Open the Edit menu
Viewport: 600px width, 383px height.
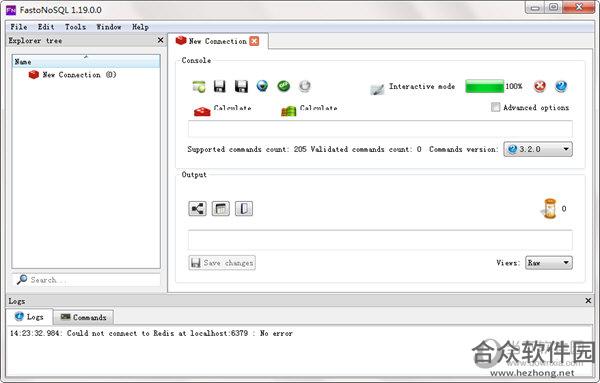pyautogui.click(x=46, y=27)
